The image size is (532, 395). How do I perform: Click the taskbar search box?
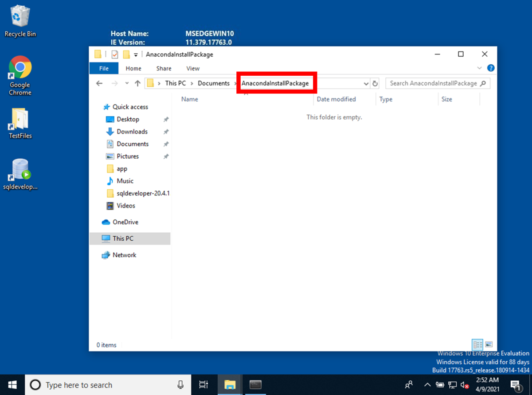click(108, 385)
